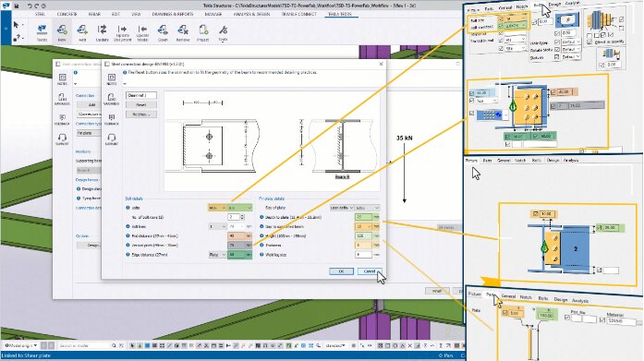Open Support in the front dialog sidebar
This screenshot has width=644, height=361.
click(x=111, y=139)
